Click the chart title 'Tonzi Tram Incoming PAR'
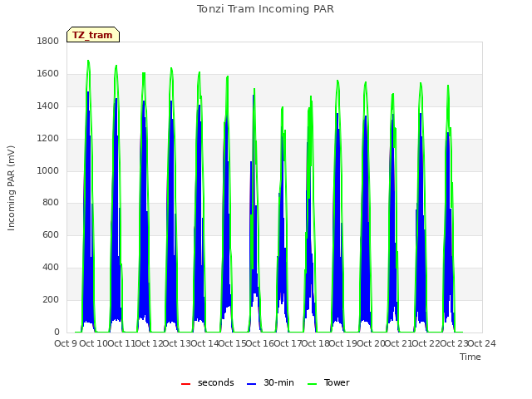 click(x=265, y=9)
